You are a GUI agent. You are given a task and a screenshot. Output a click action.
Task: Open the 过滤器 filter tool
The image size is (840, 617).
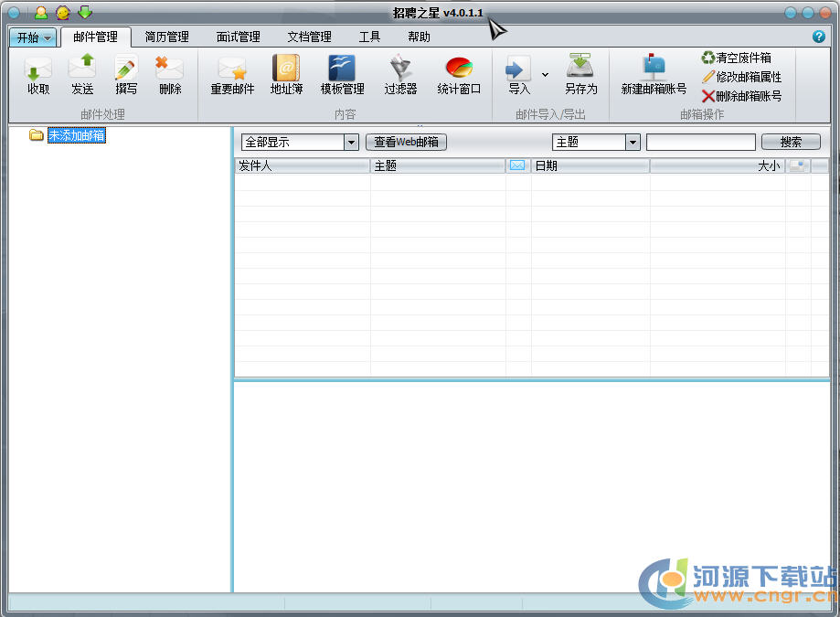pos(400,70)
